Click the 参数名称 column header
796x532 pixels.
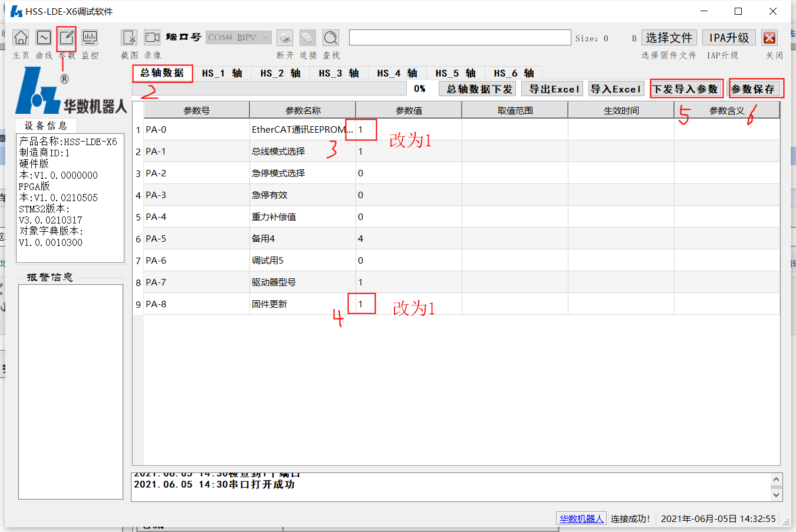tap(302, 110)
